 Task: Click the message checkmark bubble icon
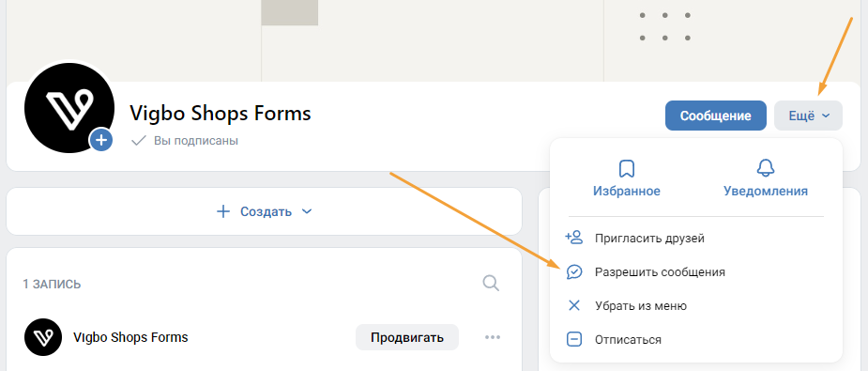click(574, 271)
